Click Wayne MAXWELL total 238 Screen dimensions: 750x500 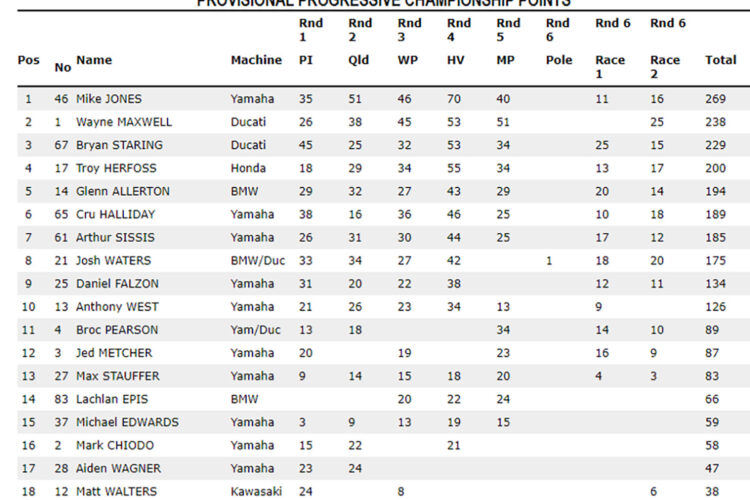[715, 122]
